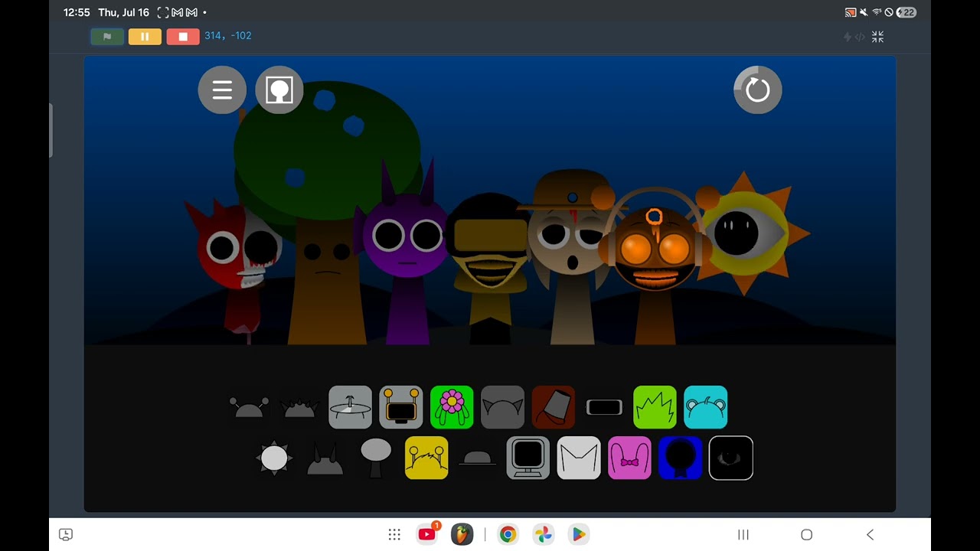The image size is (980, 551).
Task: Reset all characters with circular arrow
Action: (757, 90)
